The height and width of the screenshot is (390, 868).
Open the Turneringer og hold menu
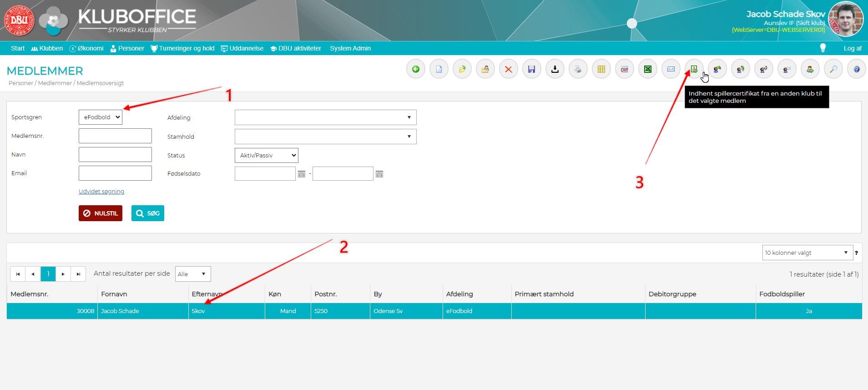pyautogui.click(x=182, y=48)
